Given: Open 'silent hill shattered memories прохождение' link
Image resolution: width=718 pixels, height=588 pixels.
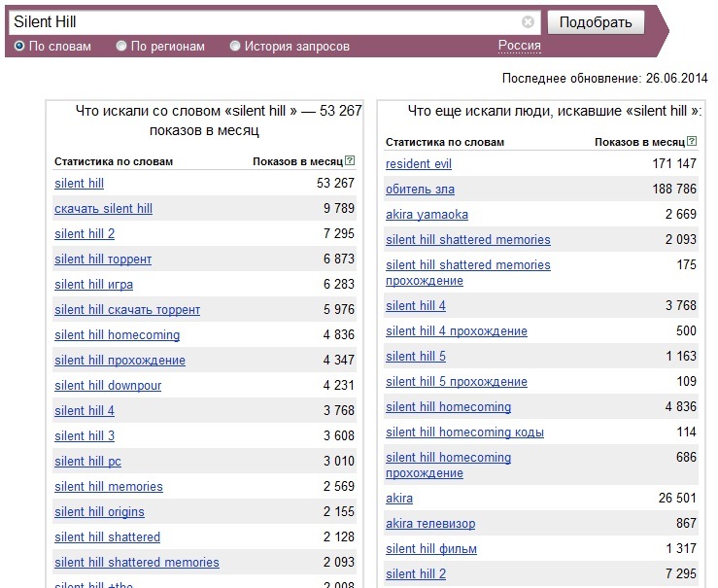Looking at the screenshot, I should click(x=468, y=273).
